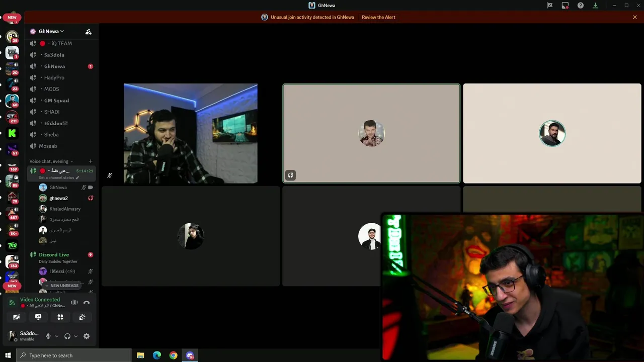Open the PUBG server icon

12,52
